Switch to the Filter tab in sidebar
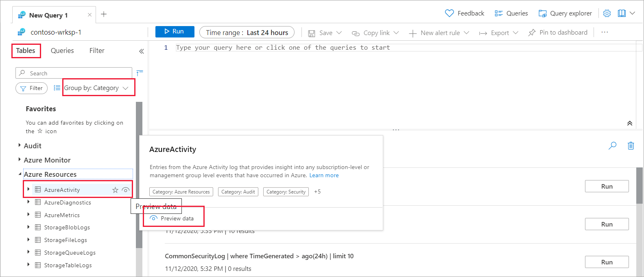Viewport: 644px width, 277px height. pyautogui.click(x=97, y=51)
